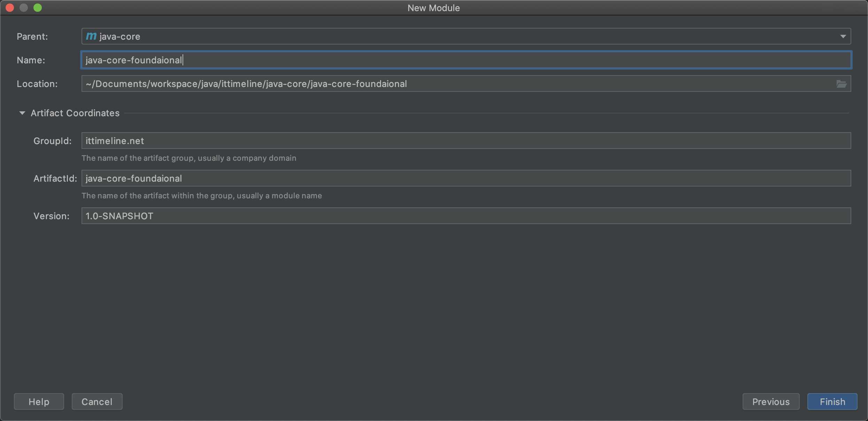
Task: Click the GroupId: label
Action: coord(53,141)
